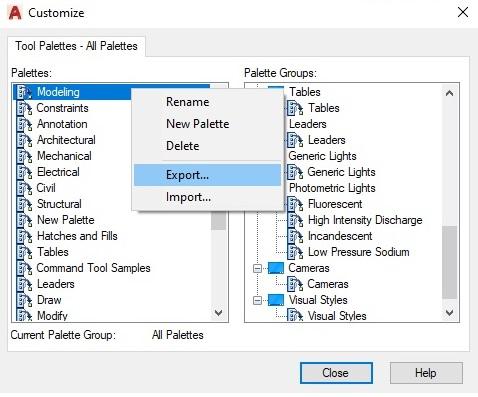Select High Intensity Discharge in Palette Groups
Viewport: 478px width, 397px height.
[365, 220]
